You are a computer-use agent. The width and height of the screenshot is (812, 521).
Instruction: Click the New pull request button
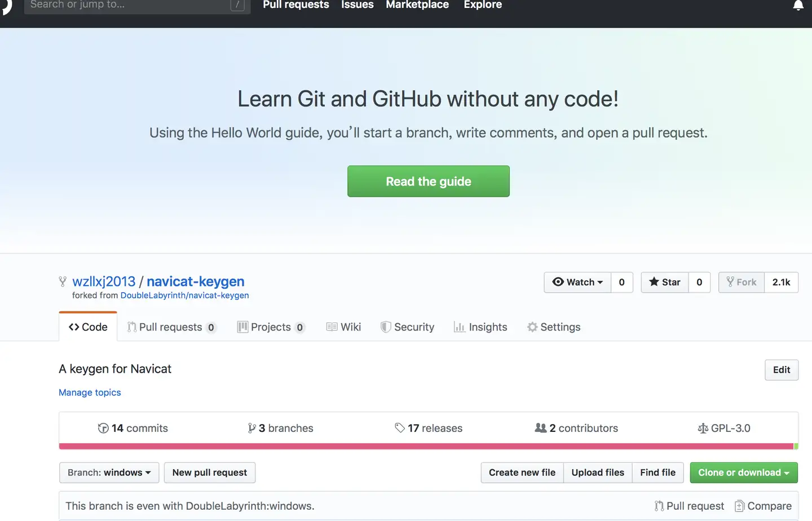[x=210, y=473]
